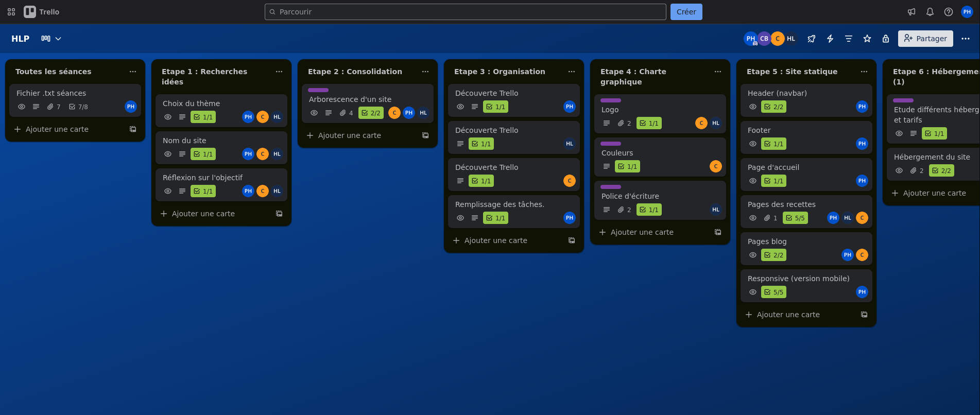The height and width of the screenshot is (415, 980).
Task: Open list actions menu for Etape 2 : Consolidation
Action: [425, 72]
